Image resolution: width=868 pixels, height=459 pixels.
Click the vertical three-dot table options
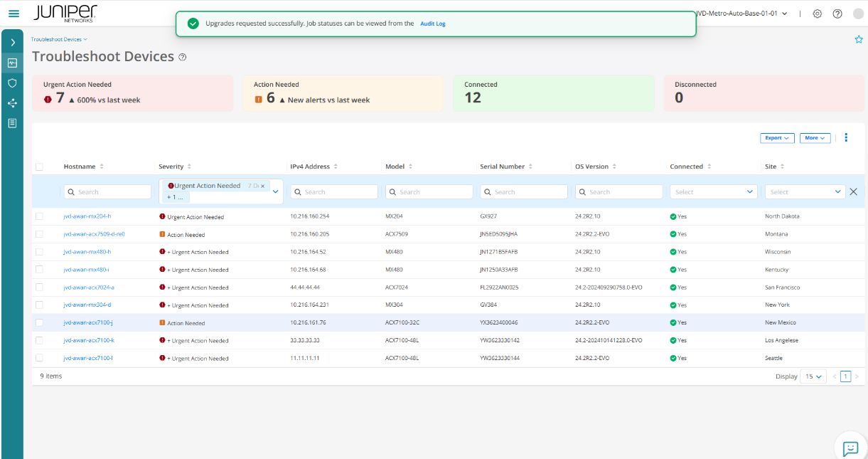846,138
